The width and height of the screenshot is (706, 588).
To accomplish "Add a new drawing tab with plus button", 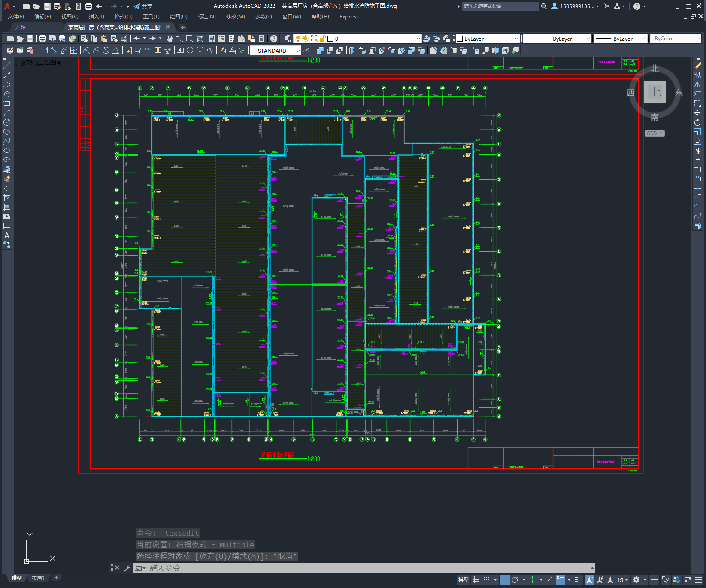I will pos(182,27).
